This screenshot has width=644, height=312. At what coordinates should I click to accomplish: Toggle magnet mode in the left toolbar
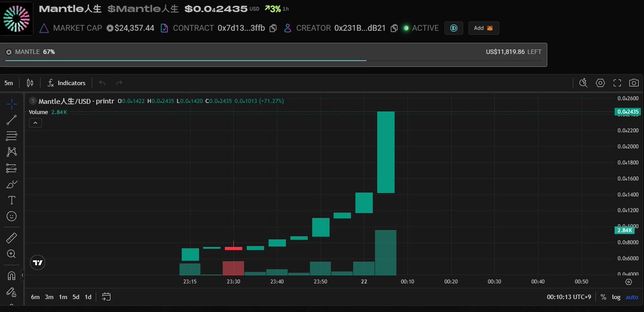11,275
